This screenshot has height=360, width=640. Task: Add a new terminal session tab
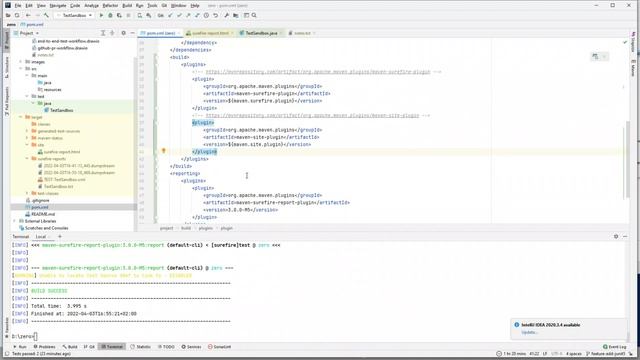coord(60,236)
